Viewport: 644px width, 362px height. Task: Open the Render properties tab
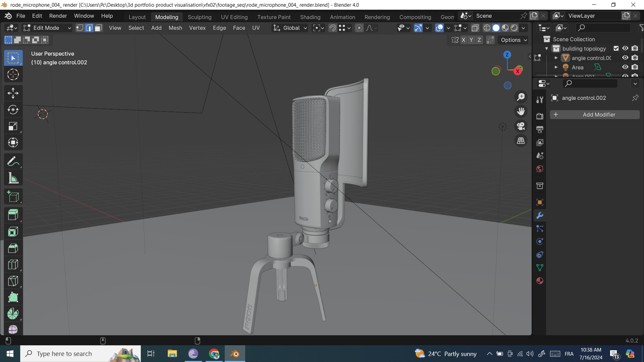(x=540, y=116)
